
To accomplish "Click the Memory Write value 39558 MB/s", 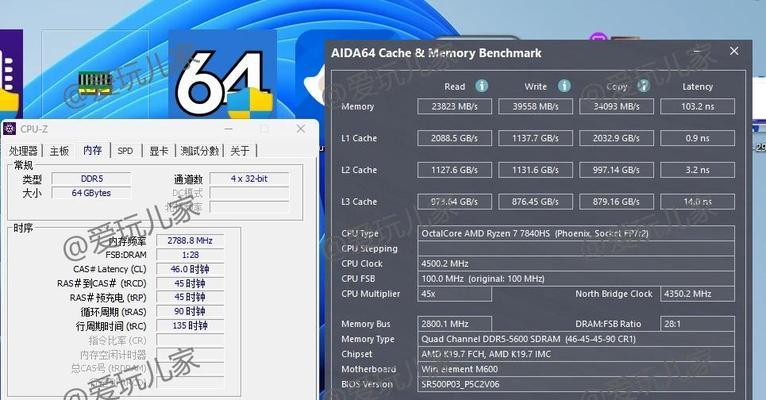I will [535, 106].
